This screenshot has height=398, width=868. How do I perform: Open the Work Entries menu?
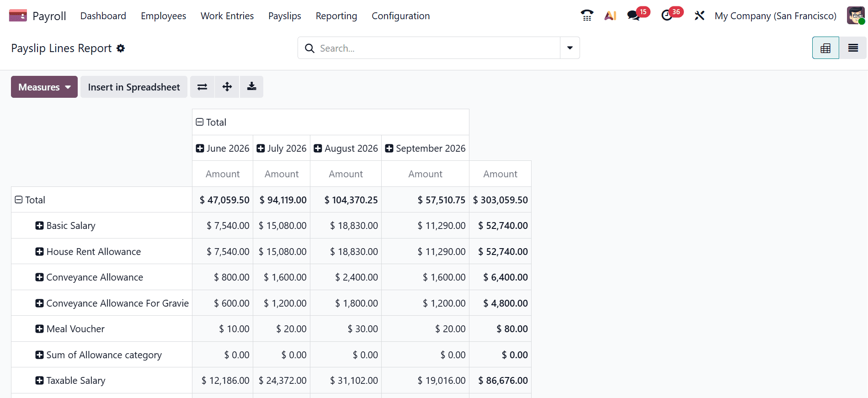(x=227, y=16)
